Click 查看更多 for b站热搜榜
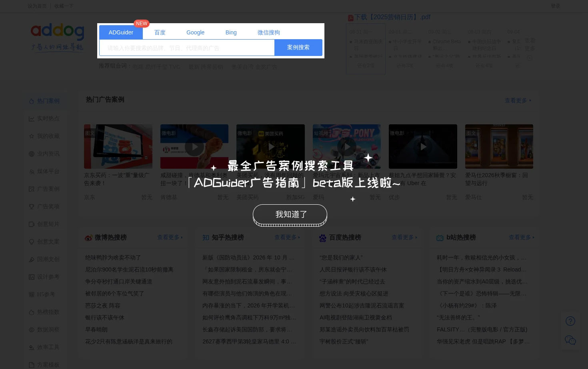Image resolution: width=588 pixels, height=369 pixels. [x=522, y=237]
